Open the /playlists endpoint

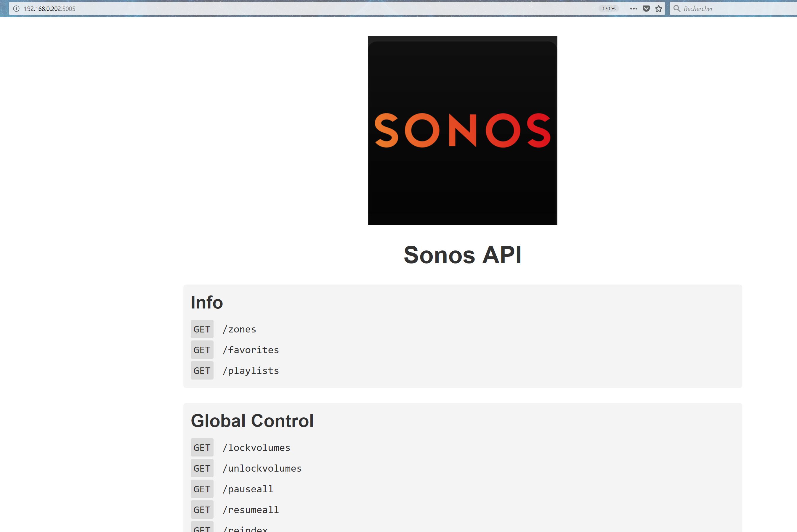coord(251,370)
